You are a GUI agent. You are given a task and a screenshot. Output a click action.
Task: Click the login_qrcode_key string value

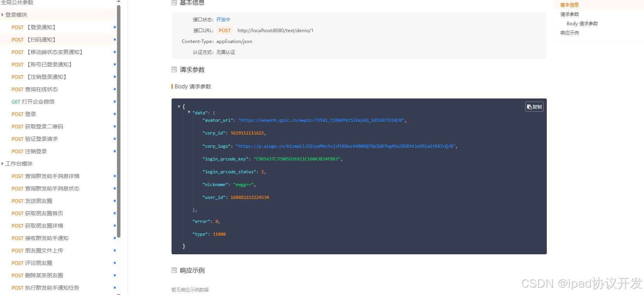point(297,159)
